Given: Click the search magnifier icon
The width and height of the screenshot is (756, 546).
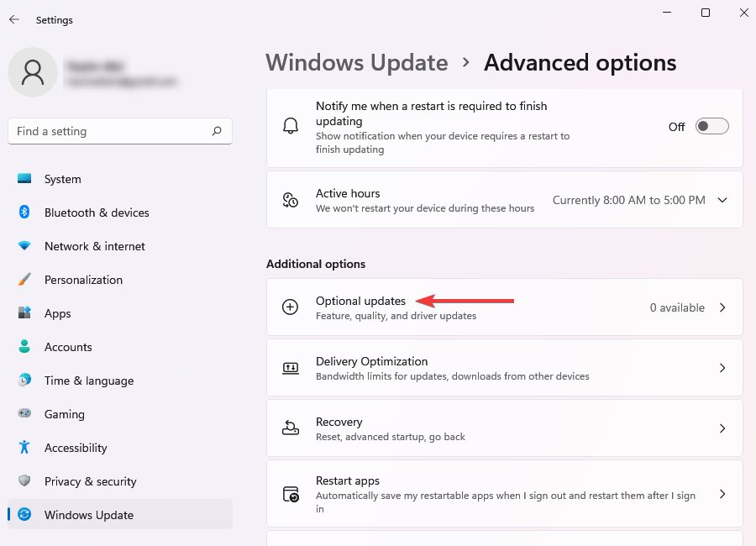Looking at the screenshot, I should click(217, 131).
